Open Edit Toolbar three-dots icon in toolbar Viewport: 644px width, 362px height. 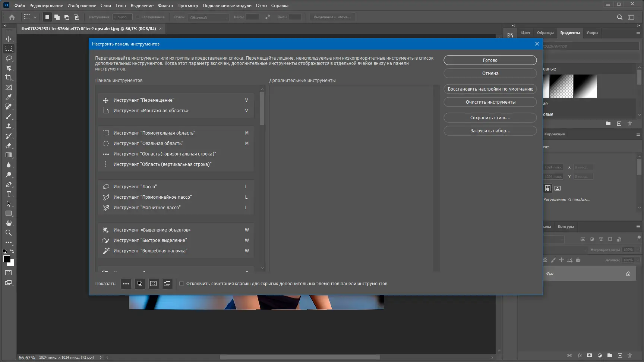point(9,242)
